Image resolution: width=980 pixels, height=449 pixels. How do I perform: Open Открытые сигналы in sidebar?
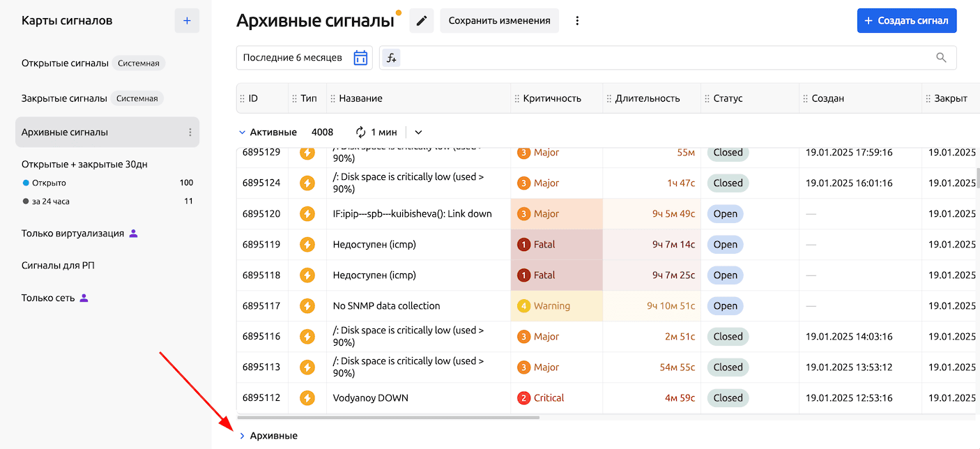pos(65,63)
